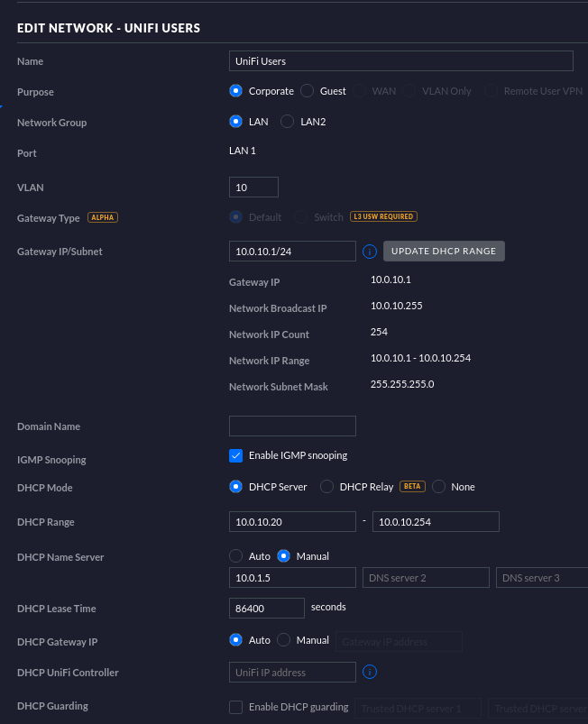Click the Network IP Count value 254

[379, 332]
